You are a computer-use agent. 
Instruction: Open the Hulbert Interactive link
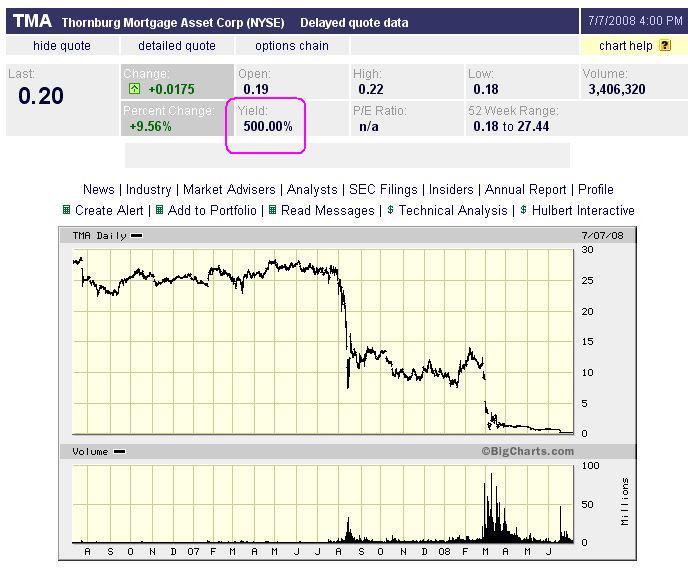click(583, 210)
